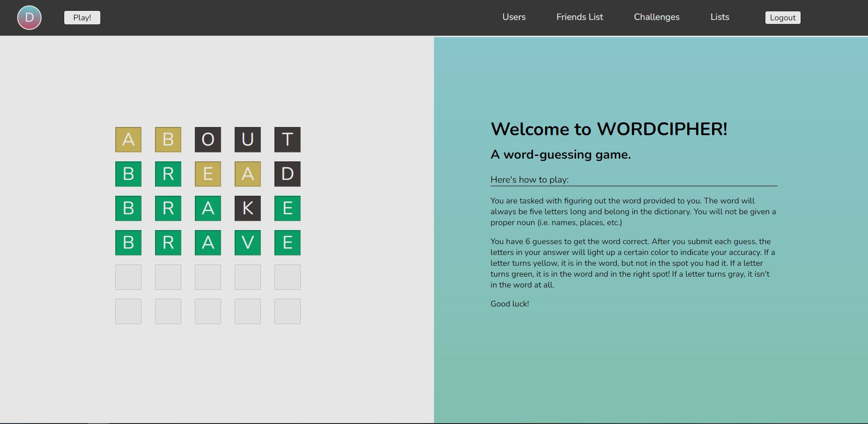
Task: Switch to the Lists section
Action: (719, 17)
